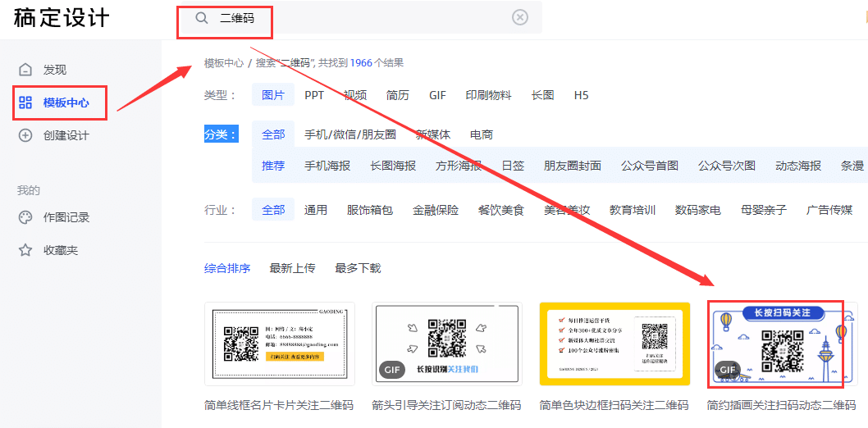Screen dimensions: 868x428
Task: Open template thumbnail 箭头引导关注订阅动态二维码
Action: click(x=447, y=344)
